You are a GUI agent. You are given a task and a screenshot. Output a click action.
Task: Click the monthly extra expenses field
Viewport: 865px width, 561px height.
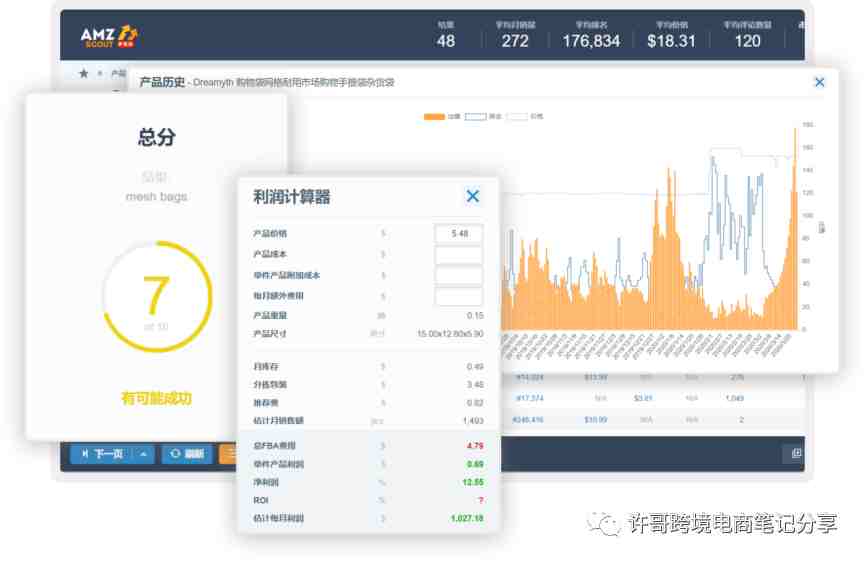click(x=458, y=296)
